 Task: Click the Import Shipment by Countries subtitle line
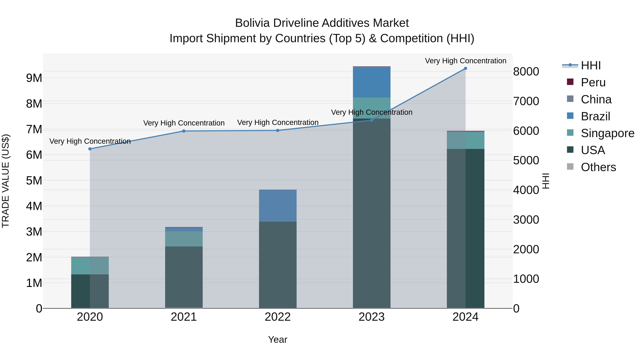pos(322,38)
